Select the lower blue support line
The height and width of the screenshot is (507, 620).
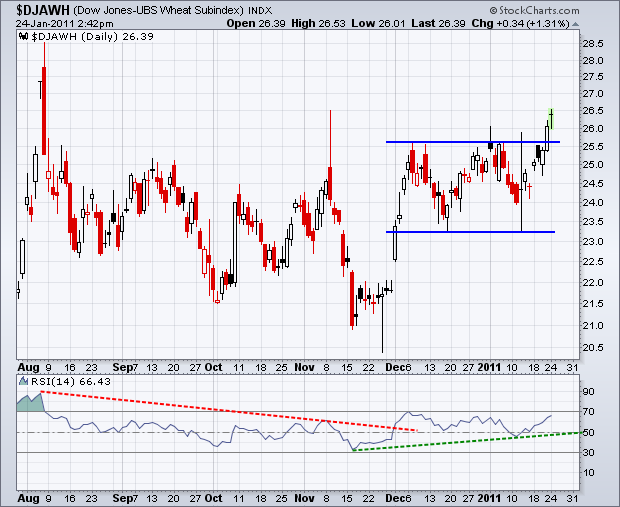(471, 232)
